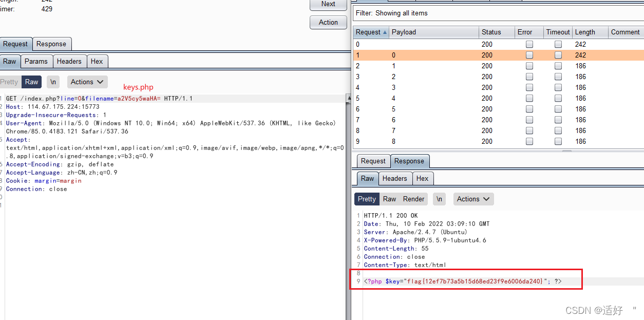Toggle Timeout checkbox for request 6
The height and width of the screenshot is (320, 644).
(558, 109)
